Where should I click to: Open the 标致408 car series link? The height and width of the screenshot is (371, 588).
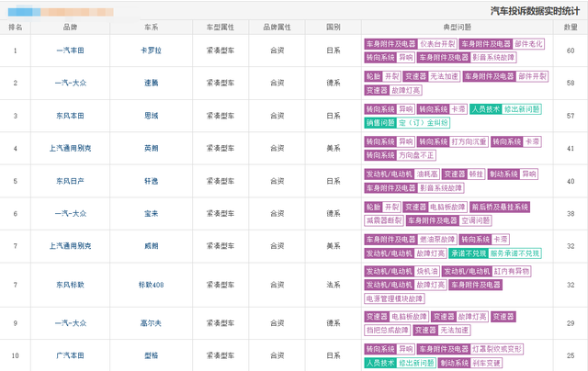[151, 285]
